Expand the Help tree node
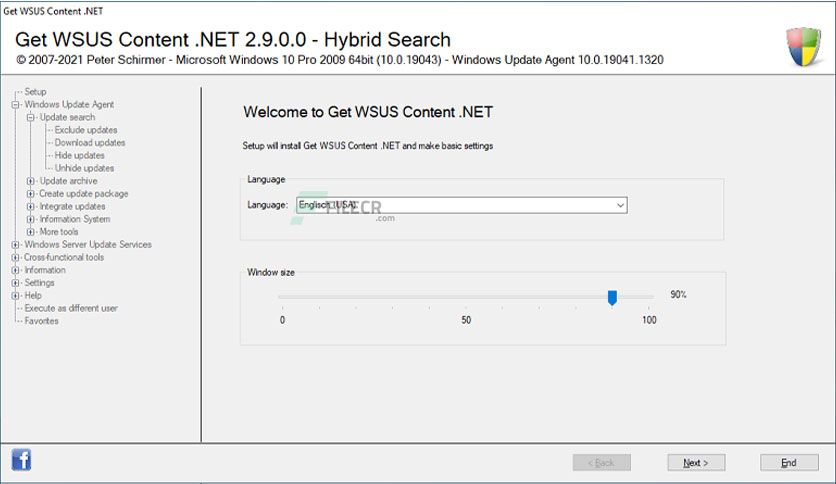 (15, 296)
